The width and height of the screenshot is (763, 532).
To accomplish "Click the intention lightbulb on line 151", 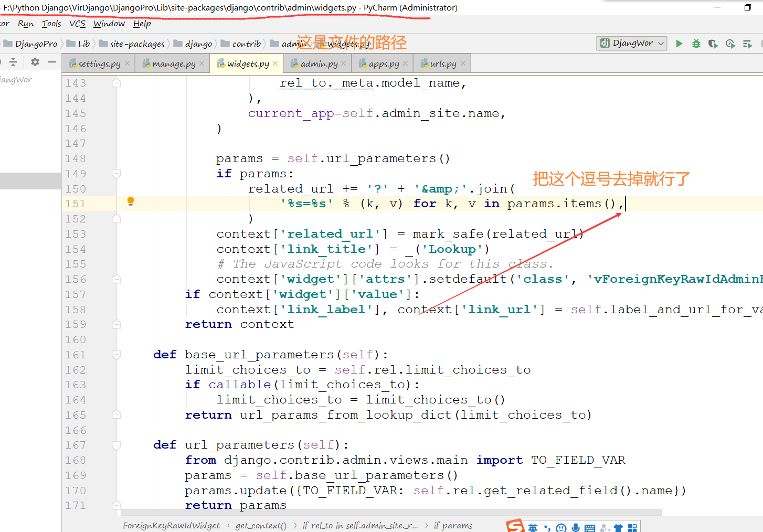I will [130, 201].
